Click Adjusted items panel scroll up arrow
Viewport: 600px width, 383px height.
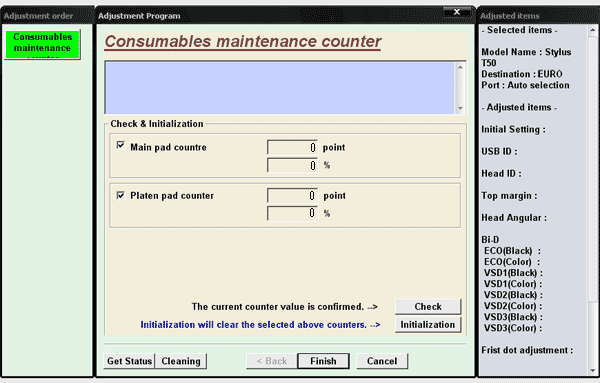point(593,30)
